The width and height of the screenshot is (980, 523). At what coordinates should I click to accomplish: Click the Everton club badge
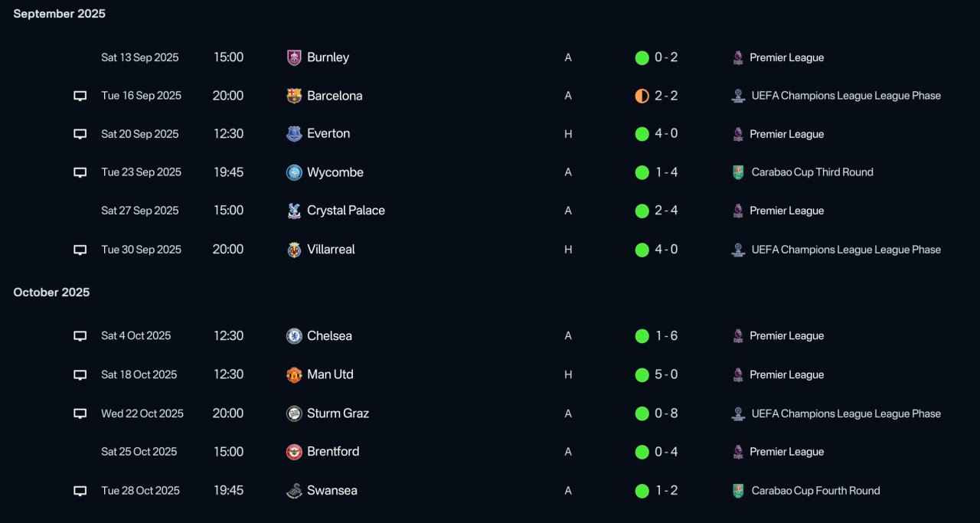[294, 134]
